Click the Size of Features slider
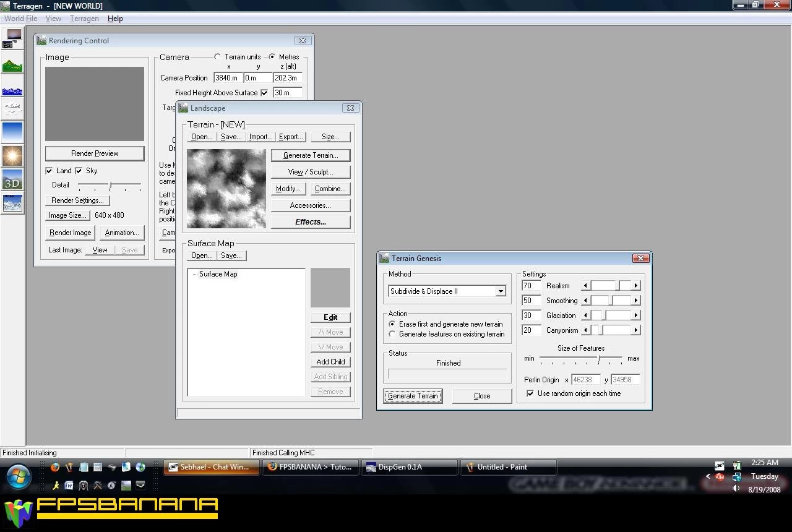Viewport: 792px width, 532px height. [599, 359]
